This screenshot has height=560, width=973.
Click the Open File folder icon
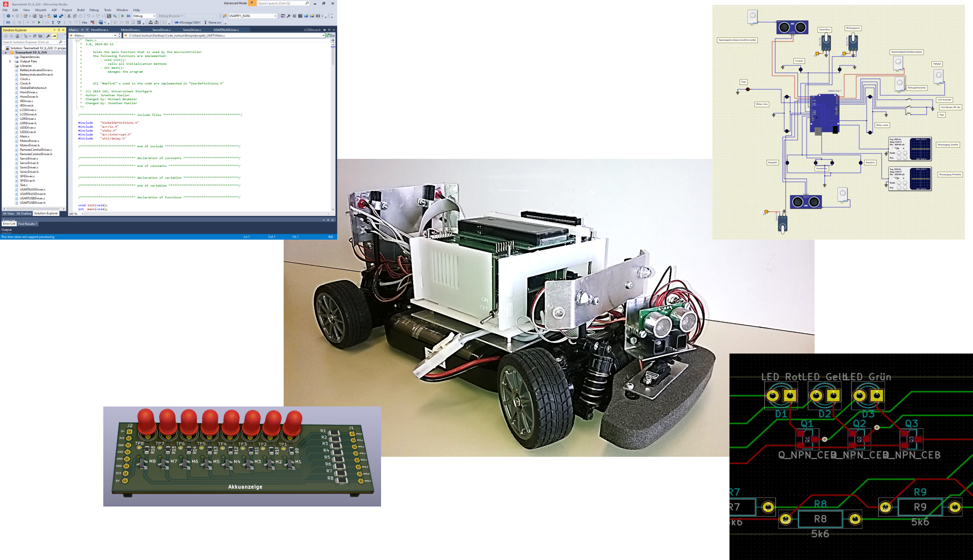[49, 16]
